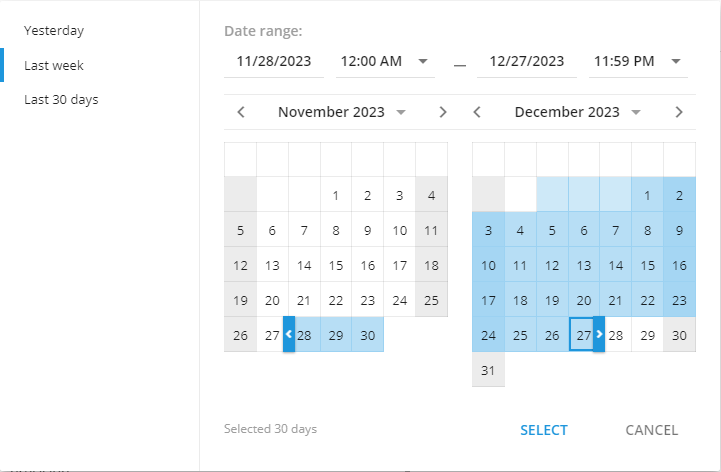
Task: Click the start date field 11/28/2023
Action: click(x=275, y=61)
